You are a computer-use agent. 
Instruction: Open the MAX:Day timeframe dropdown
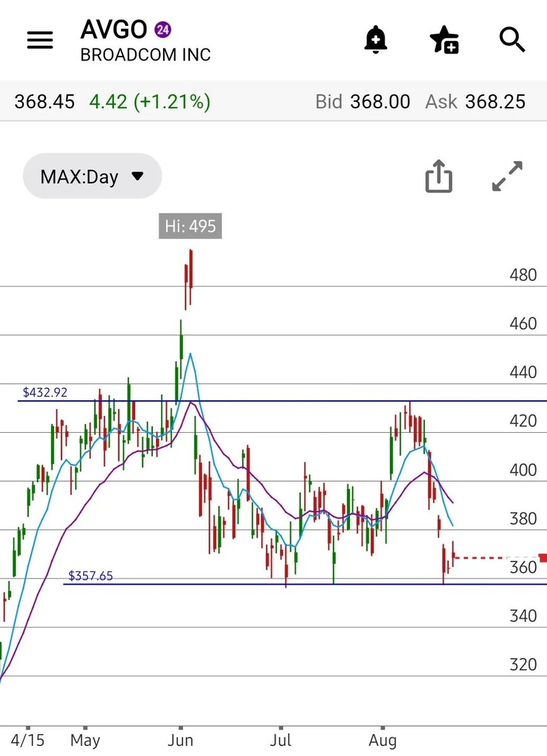92,176
